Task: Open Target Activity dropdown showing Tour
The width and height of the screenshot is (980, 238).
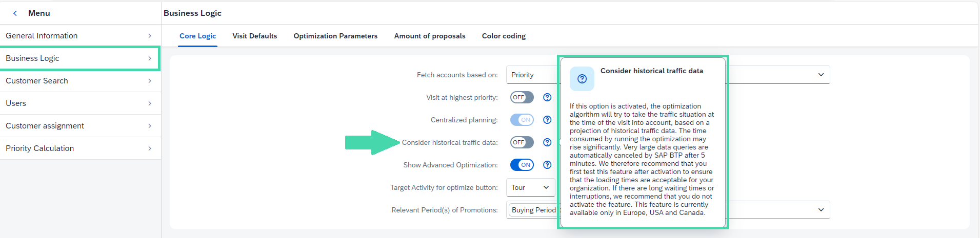Action: (x=531, y=187)
